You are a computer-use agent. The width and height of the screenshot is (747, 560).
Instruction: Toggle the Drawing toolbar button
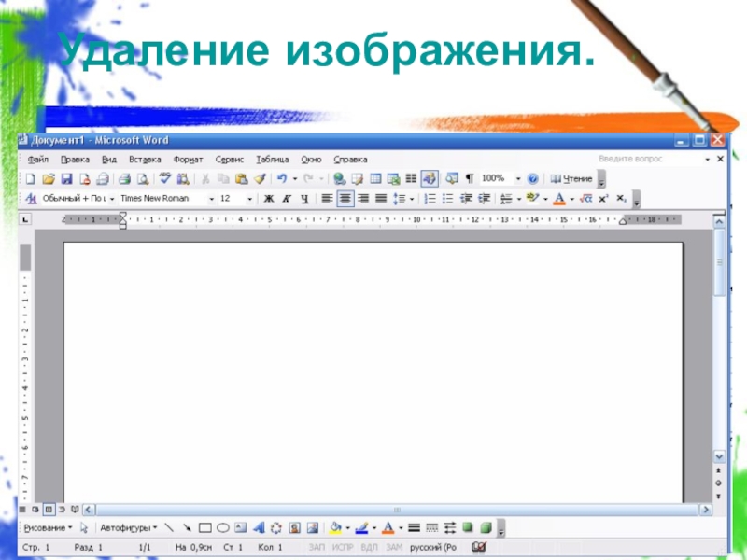(x=430, y=179)
